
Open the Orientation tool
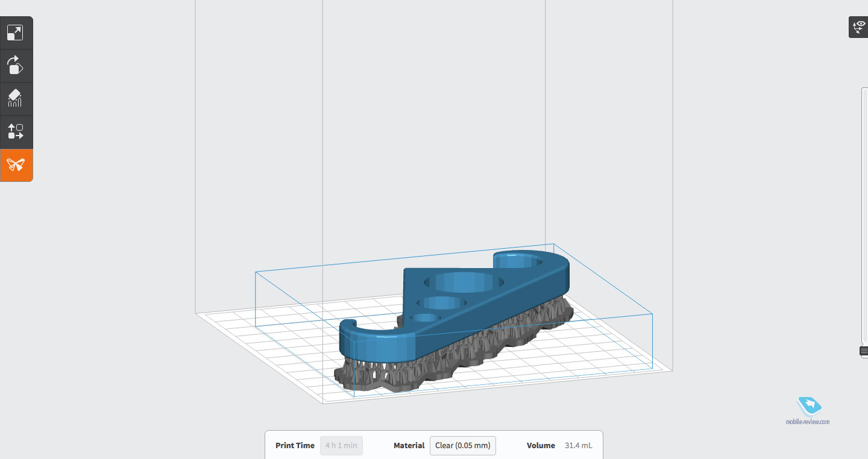pos(16,66)
